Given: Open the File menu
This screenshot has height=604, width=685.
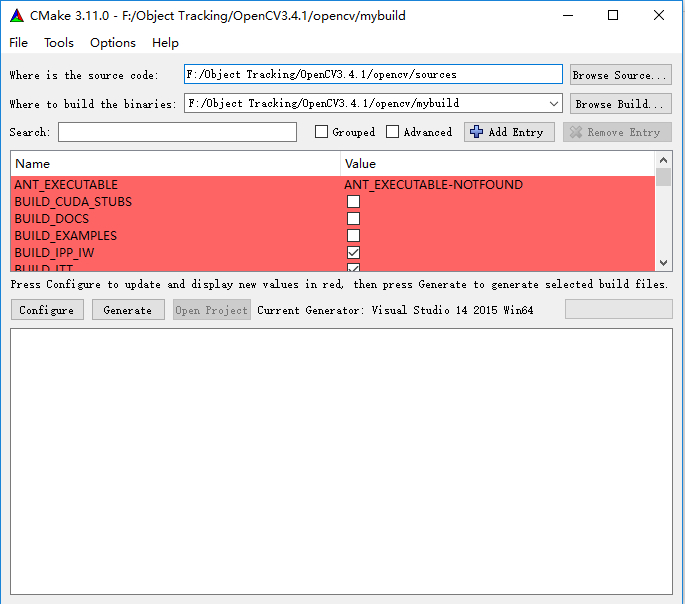Looking at the screenshot, I should [18, 43].
